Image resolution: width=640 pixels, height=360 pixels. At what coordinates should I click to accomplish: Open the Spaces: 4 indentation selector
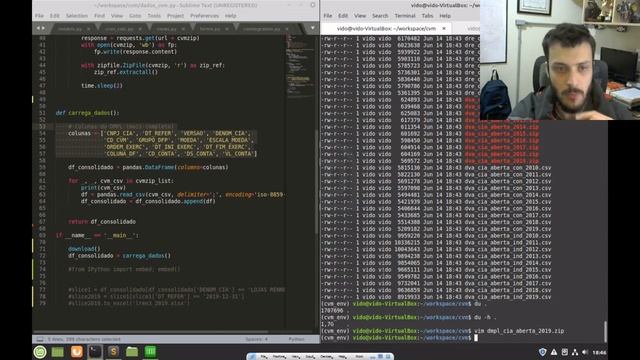(257, 339)
